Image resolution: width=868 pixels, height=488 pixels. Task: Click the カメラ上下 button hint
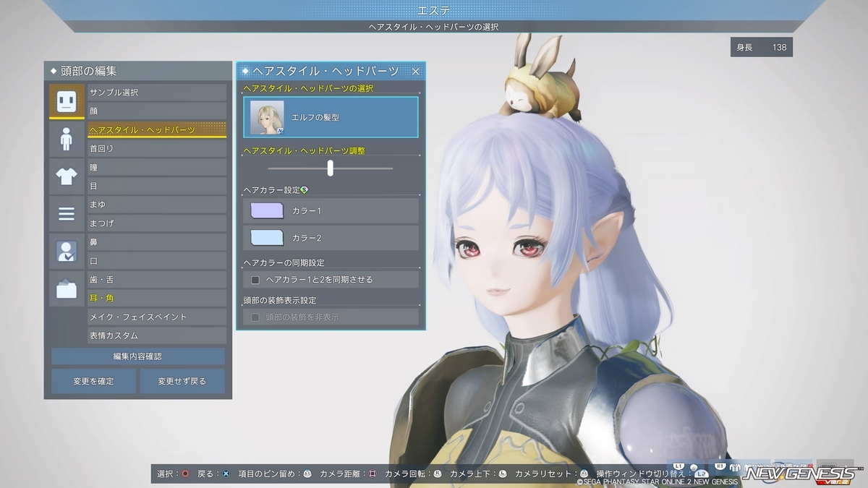(x=478, y=474)
